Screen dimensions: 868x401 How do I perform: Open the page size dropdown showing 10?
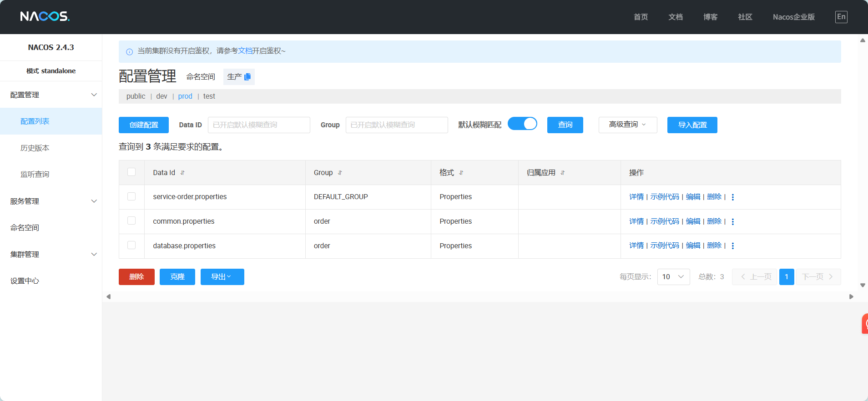[673, 277]
